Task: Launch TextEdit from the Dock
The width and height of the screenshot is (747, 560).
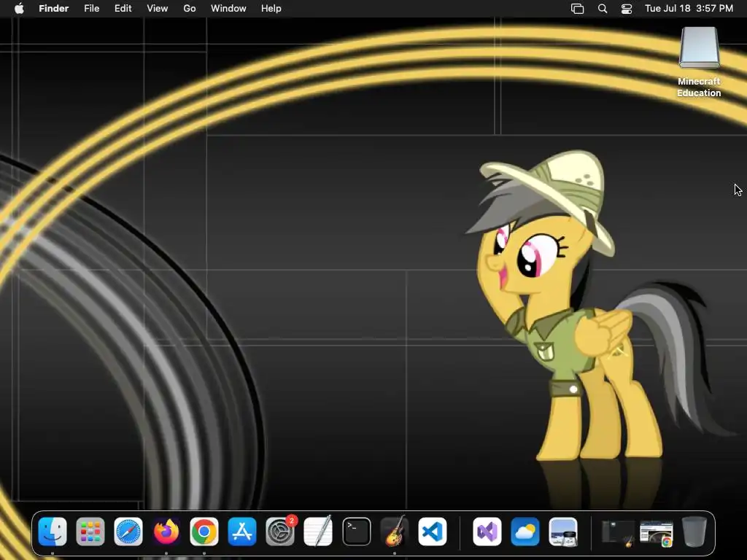Action: (318, 532)
